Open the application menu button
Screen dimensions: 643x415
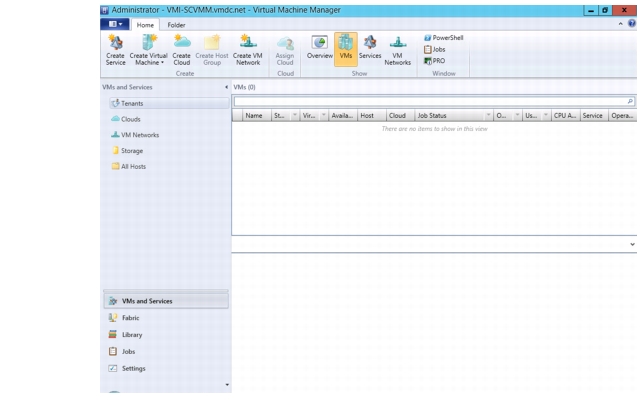coord(115,24)
